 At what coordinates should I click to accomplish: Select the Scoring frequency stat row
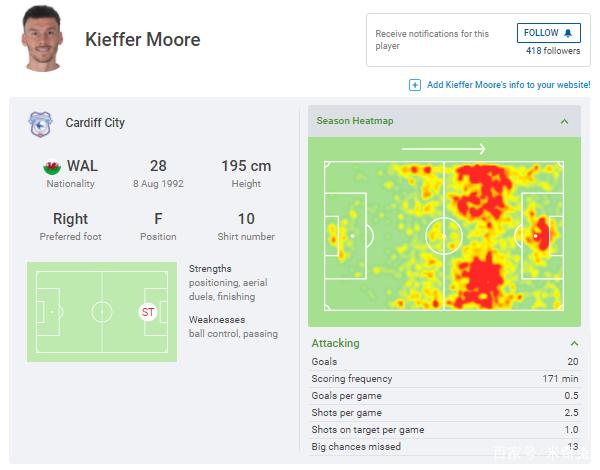[x=444, y=379]
